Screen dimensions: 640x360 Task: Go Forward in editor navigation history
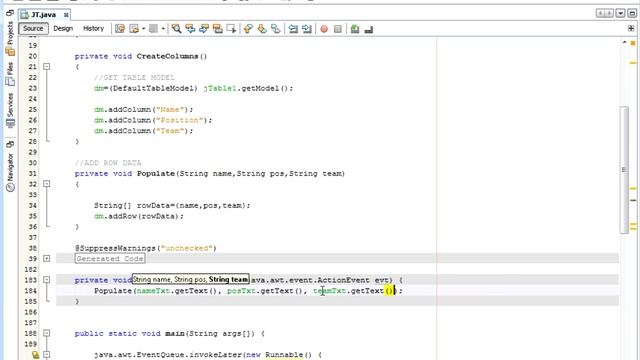click(x=153, y=29)
